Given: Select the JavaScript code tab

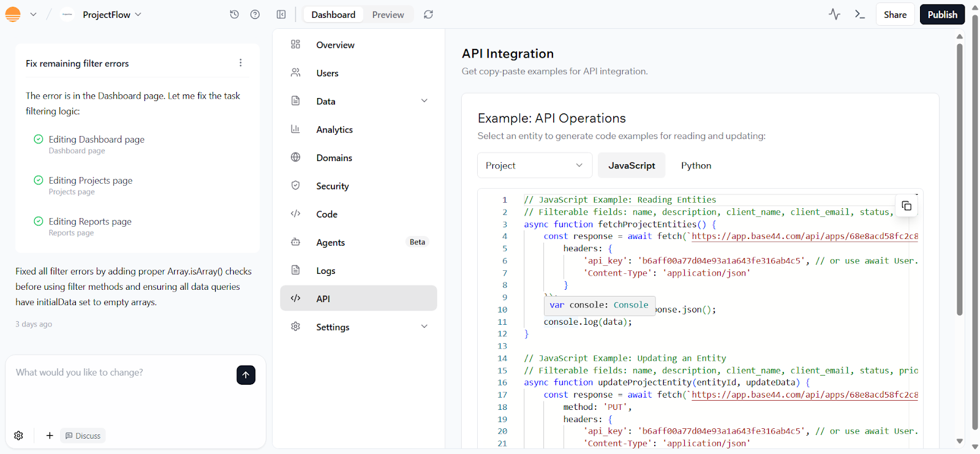Looking at the screenshot, I should [631, 165].
